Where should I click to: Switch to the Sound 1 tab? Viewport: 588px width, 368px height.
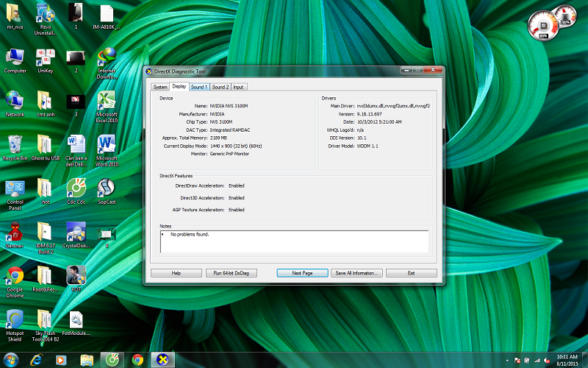198,87
